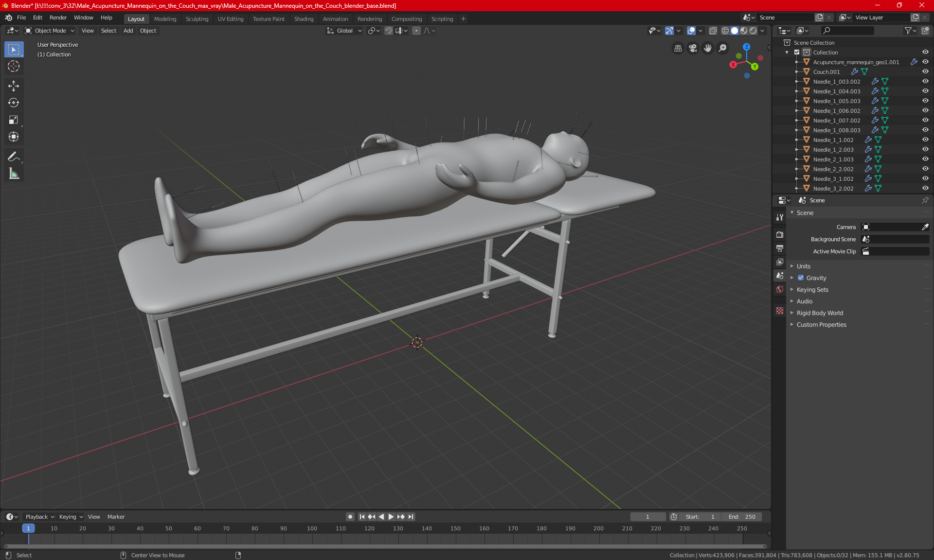The height and width of the screenshot is (560, 934).
Task: Hide Needle_2_1.003 via eye icon
Action: click(x=925, y=159)
